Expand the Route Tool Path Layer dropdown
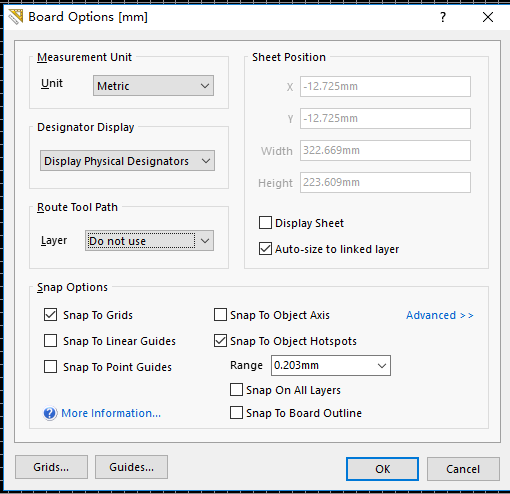510x494 pixels. 149,240
